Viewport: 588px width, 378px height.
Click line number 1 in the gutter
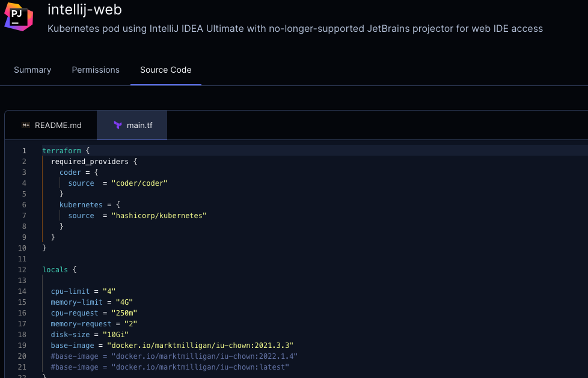pos(24,150)
